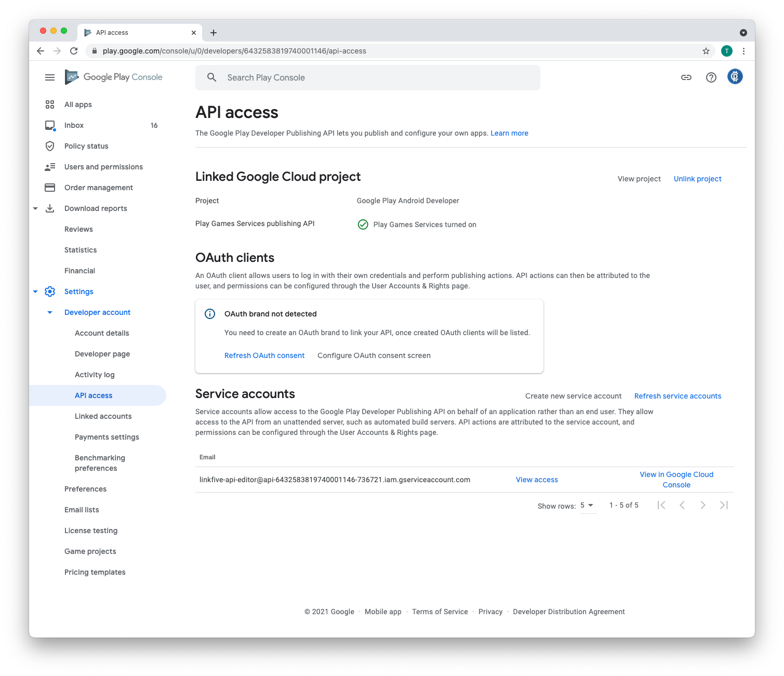Open Game projects in sidebar

[90, 551]
